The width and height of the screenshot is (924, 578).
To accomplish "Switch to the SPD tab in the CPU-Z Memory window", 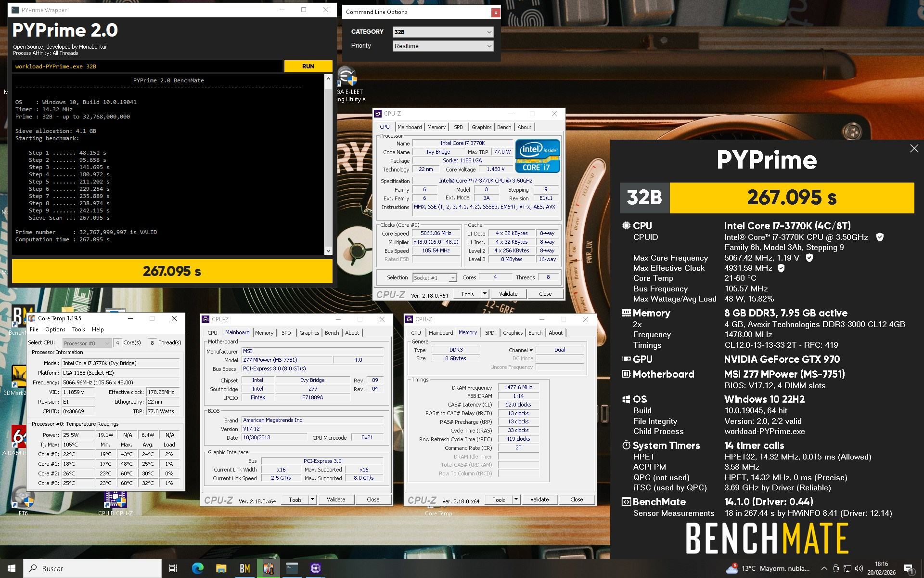I will (x=489, y=333).
